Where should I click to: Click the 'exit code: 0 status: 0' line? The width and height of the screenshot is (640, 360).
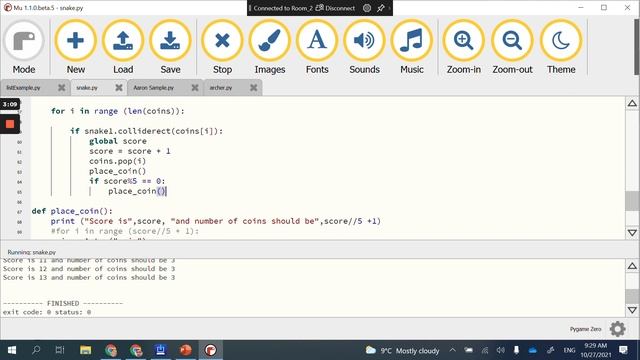[x=47, y=312]
